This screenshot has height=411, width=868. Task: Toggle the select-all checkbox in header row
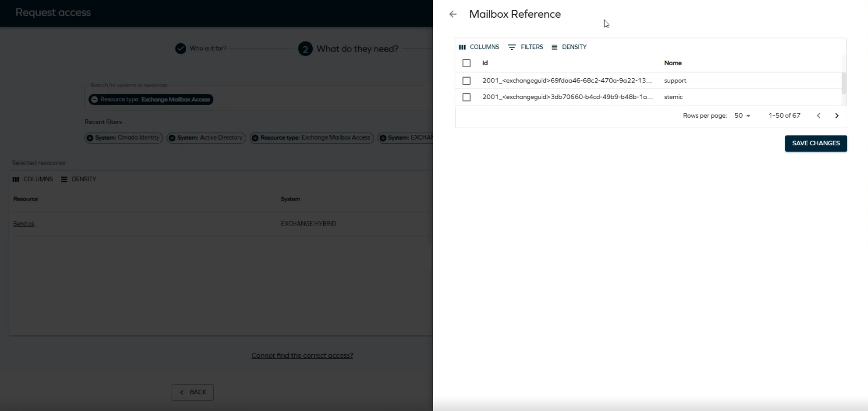(466, 63)
